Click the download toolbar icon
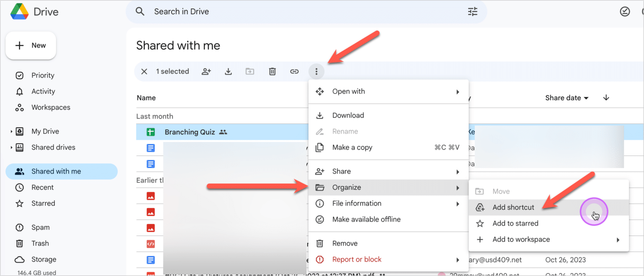Viewport: 644px width, 276px height. [228, 72]
